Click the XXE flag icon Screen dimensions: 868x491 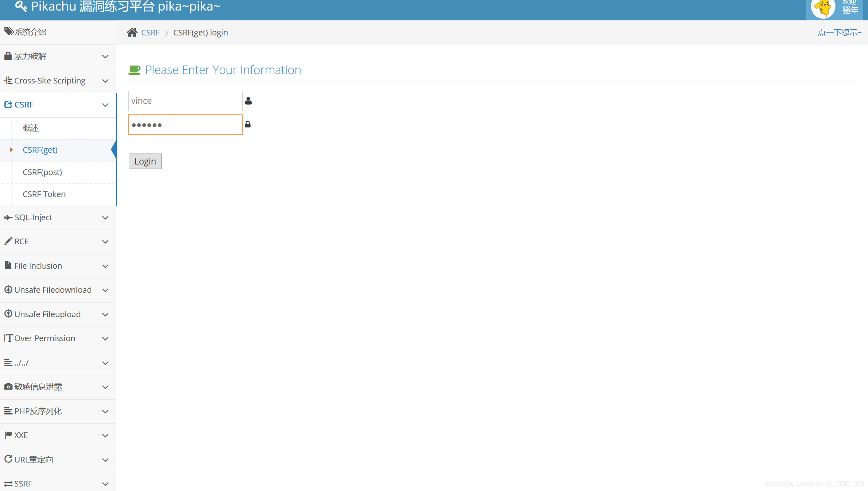click(x=8, y=435)
